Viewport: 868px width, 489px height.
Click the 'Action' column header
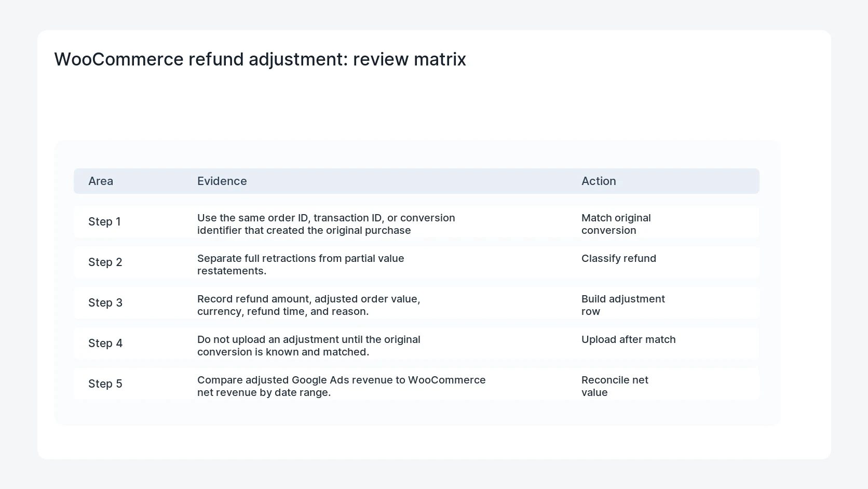click(599, 181)
